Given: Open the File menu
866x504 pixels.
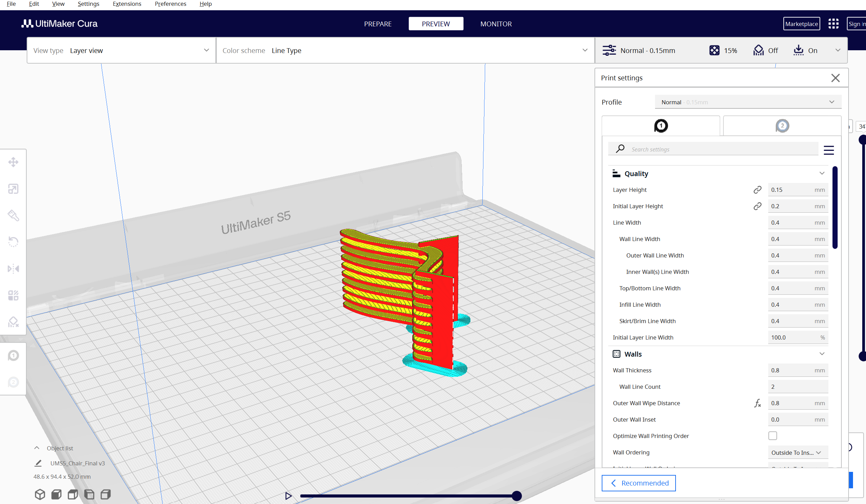Looking at the screenshot, I should click(x=11, y=4).
